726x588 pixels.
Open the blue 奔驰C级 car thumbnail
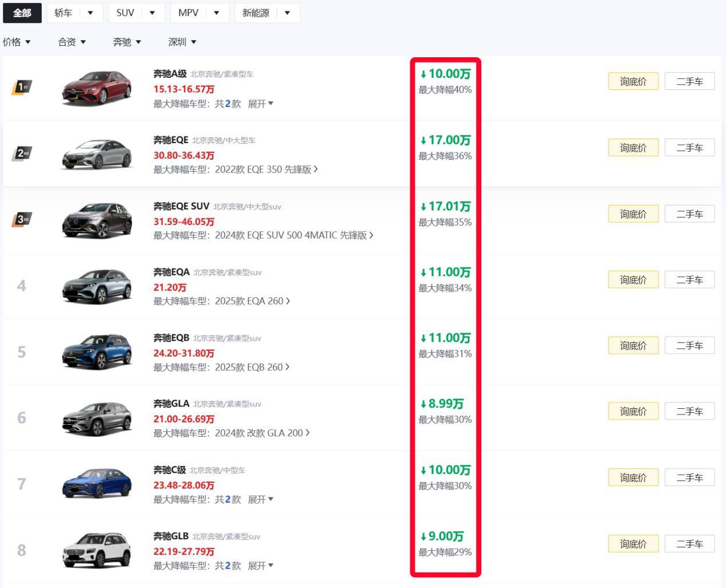click(96, 483)
